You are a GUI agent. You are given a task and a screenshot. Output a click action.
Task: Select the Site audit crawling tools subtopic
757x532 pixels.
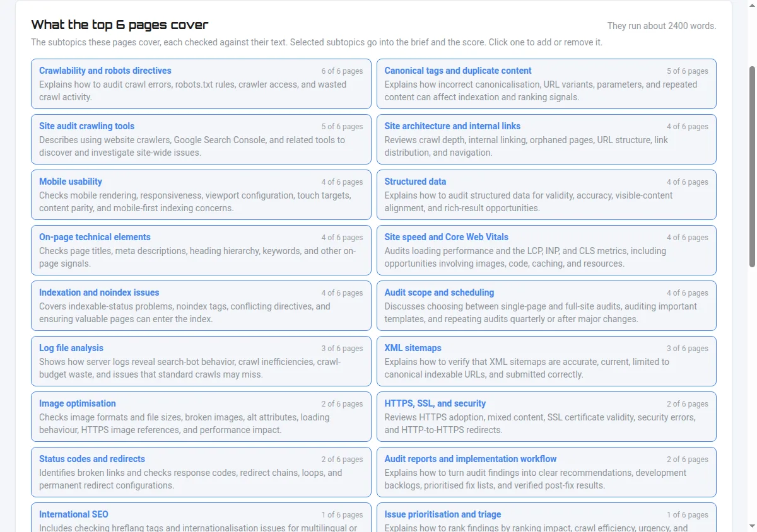201,139
